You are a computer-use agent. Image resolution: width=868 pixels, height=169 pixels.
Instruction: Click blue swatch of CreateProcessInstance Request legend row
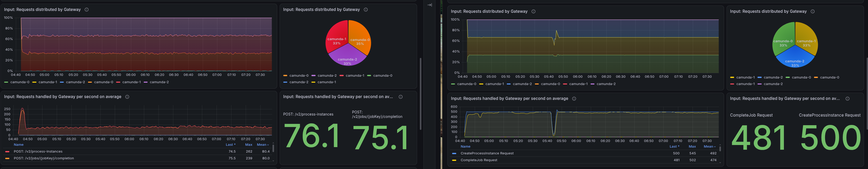coord(454,154)
